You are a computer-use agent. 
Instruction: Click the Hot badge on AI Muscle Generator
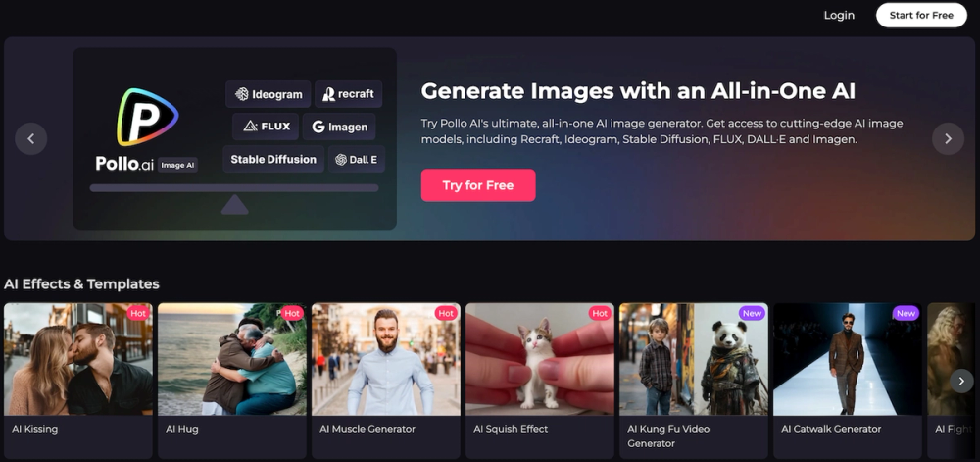click(446, 313)
